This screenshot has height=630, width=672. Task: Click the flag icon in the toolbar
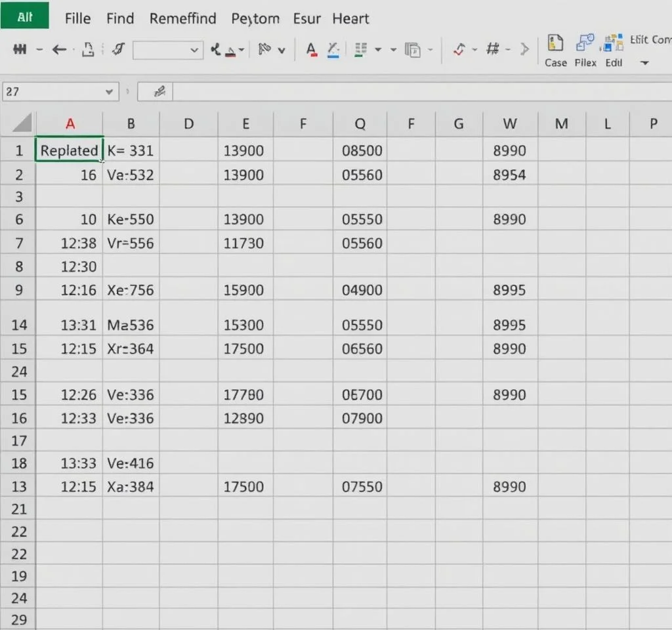[x=265, y=49]
